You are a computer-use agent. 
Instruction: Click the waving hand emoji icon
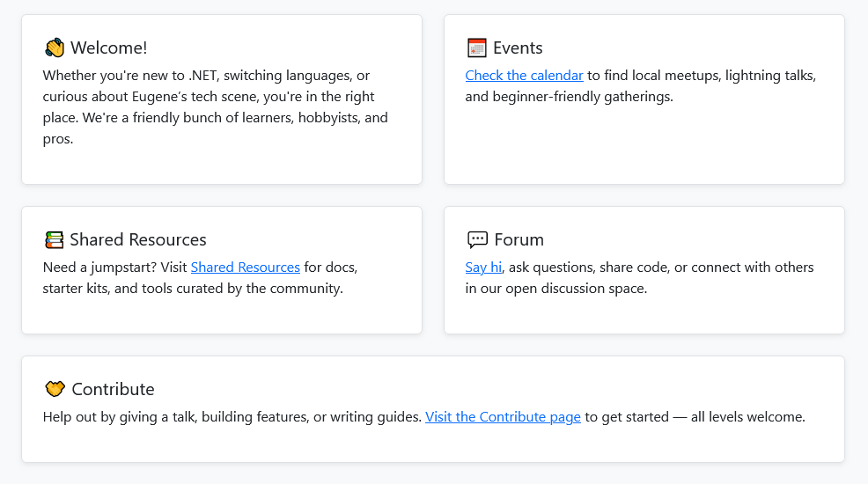pos(55,48)
